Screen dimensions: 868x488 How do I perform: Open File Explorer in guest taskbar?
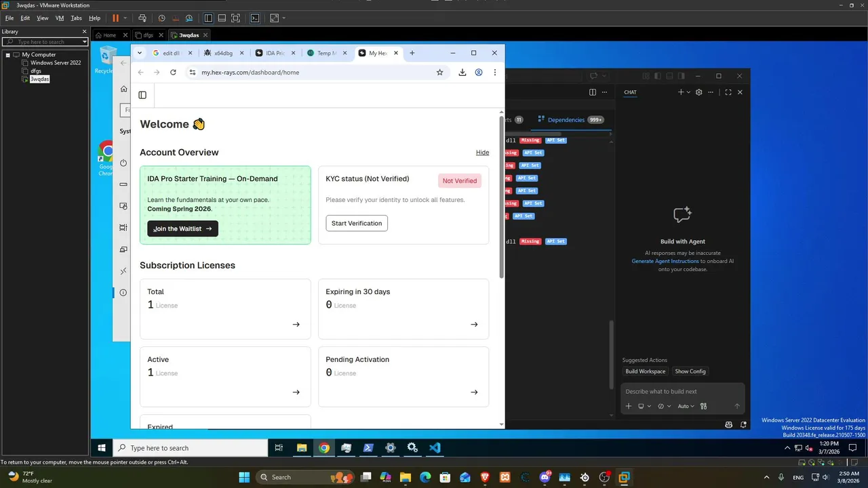[x=302, y=448]
